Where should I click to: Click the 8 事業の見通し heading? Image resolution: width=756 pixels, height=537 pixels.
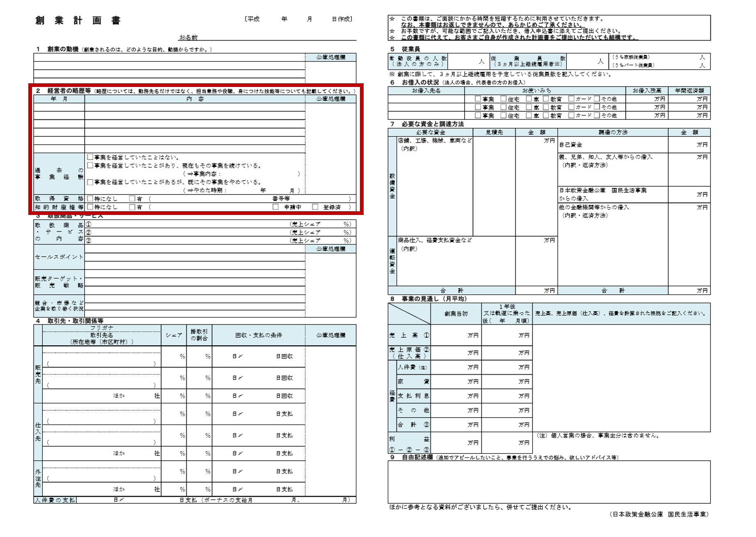[428, 299]
